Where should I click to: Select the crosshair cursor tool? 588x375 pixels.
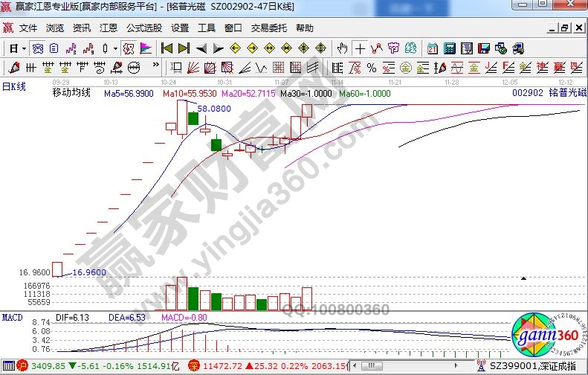[x=361, y=48]
